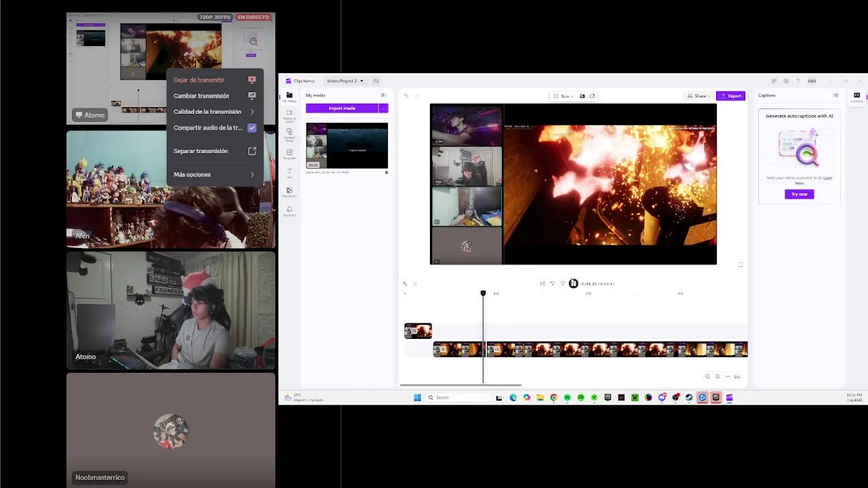Click Afen webcam tile
868x488 pixels.
click(171, 189)
